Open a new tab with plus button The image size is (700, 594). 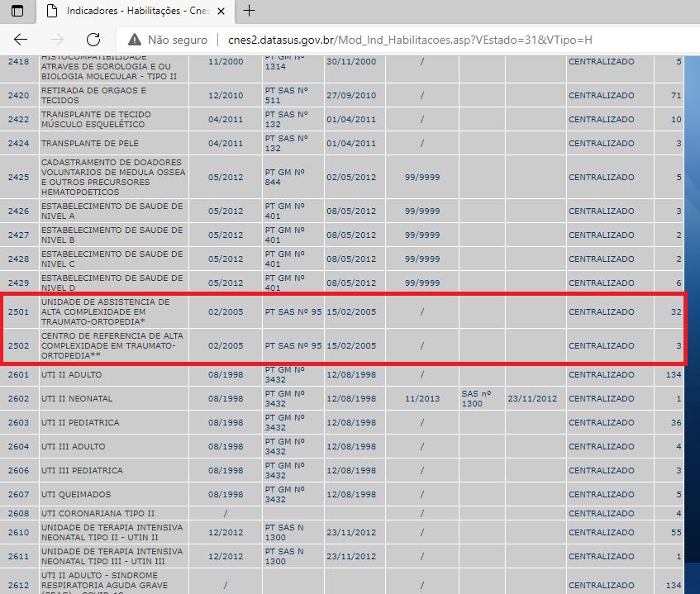click(249, 11)
